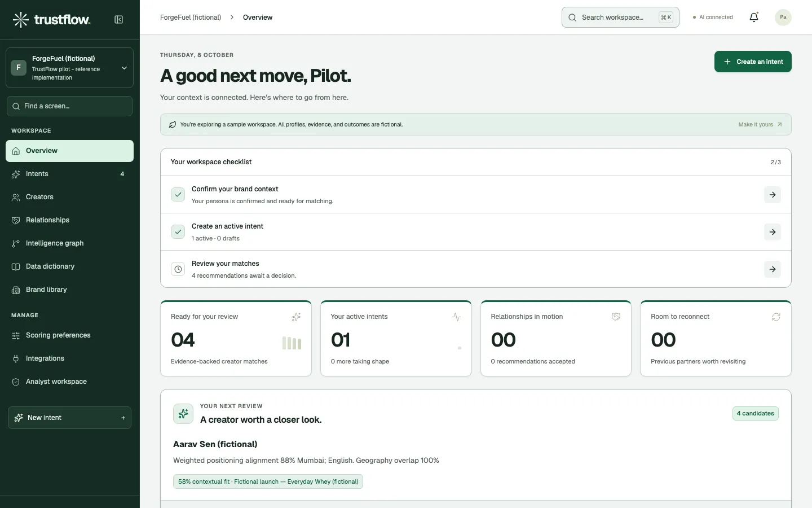Click the Integrations plug icon
Screen dimensions: 812x508
tap(16, 359)
